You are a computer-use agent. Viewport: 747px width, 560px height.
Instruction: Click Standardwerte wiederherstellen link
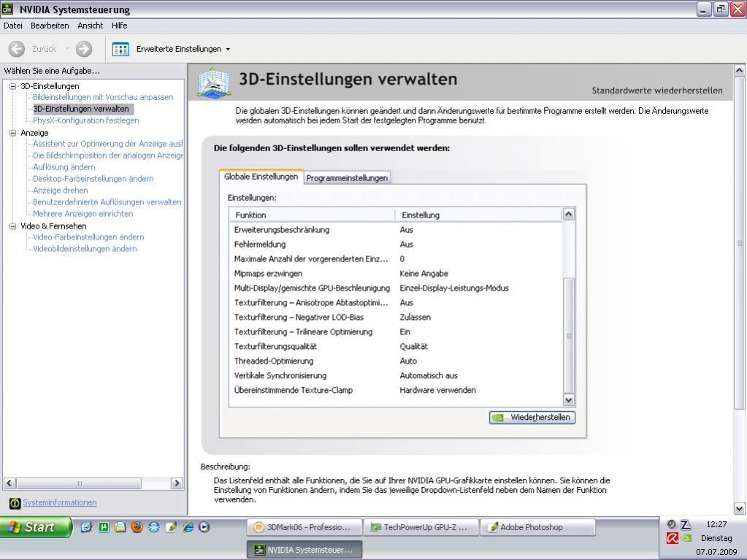click(x=657, y=91)
